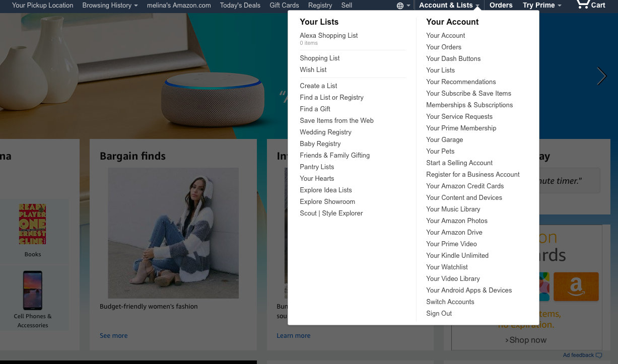Screen dimensions: 618x364
Task: Open Today's Deals
Action: pyautogui.click(x=240, y=5)
